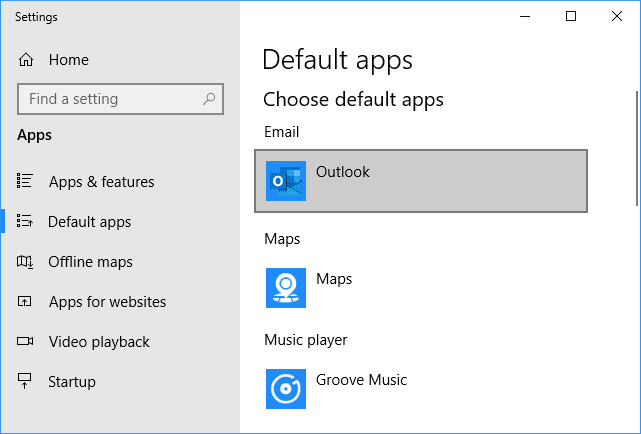Click the Startup icon
This screenshot has height=434, width=641.
(x=25, y=380)
